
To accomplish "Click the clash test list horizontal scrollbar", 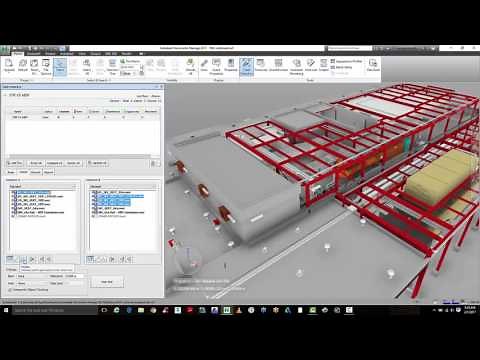I will 80,156.
